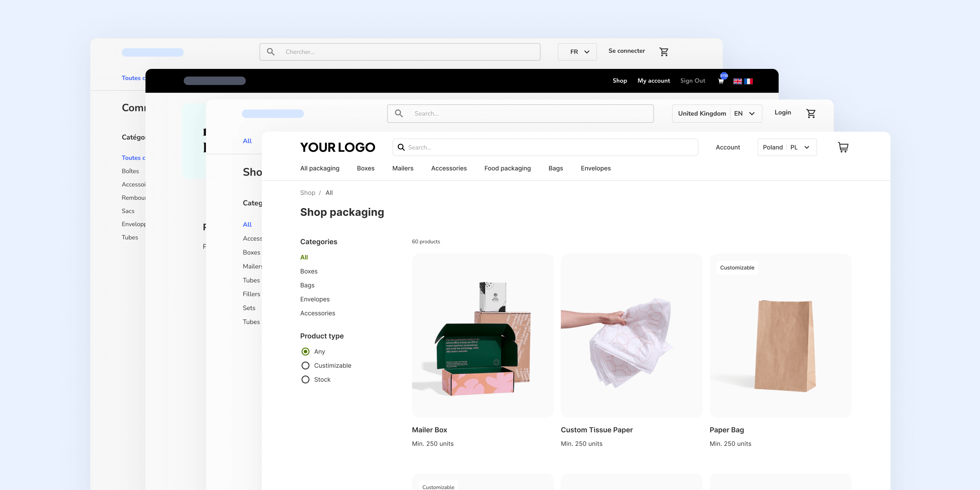The height and width of the screenshot is (490, 980).
Task: Click the Account link
Action: (727, 147)
